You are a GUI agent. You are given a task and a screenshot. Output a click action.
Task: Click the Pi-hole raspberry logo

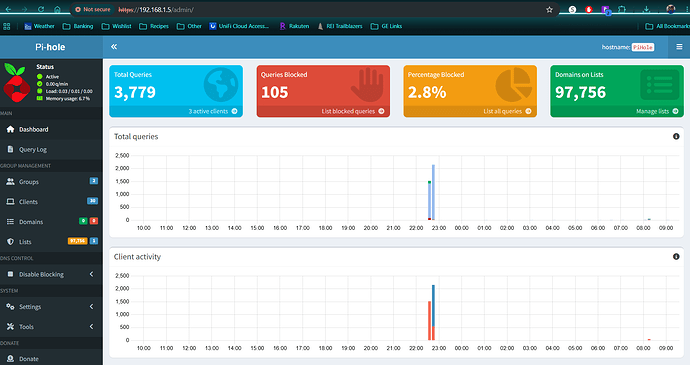(16, 83)
